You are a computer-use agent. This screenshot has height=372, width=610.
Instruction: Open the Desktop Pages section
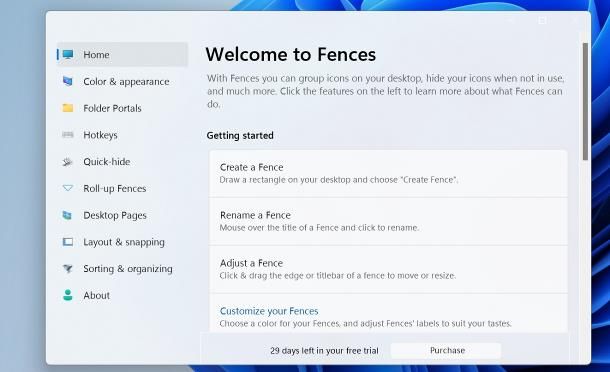115,216
